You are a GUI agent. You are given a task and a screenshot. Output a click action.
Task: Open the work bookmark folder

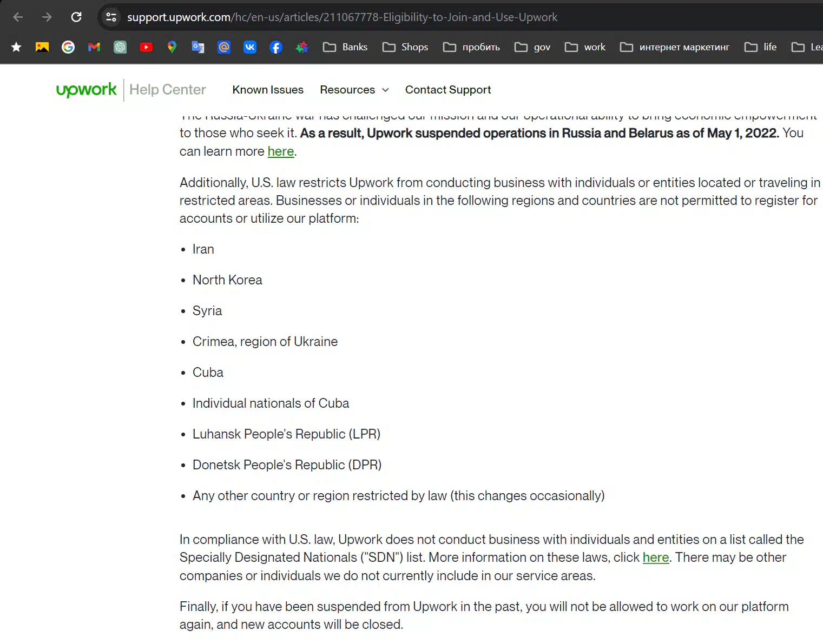coord(585,47)
